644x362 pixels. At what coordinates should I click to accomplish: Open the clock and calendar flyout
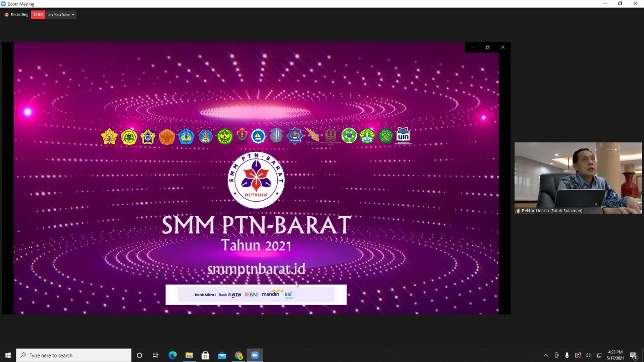click(x=615, y=355)
